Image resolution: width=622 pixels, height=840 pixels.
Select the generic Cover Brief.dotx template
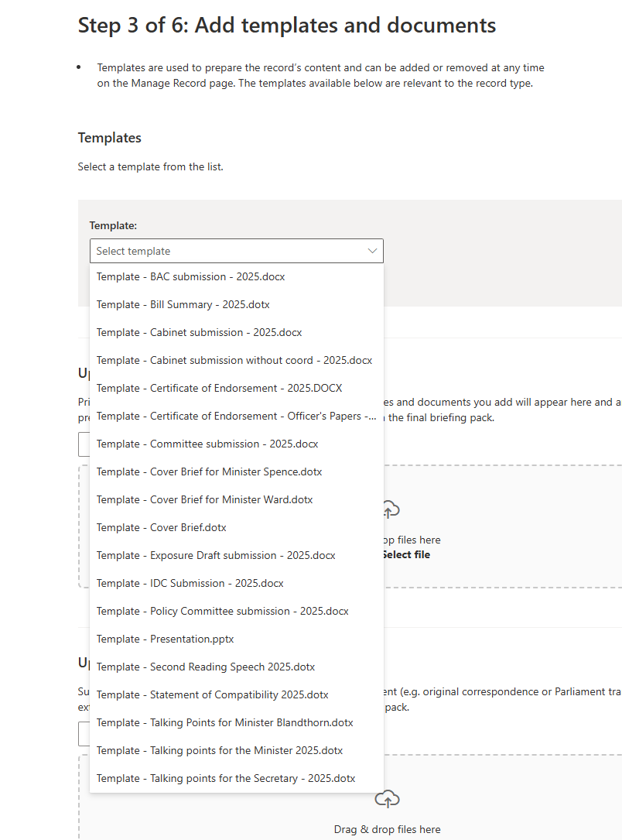click(161, 527)
